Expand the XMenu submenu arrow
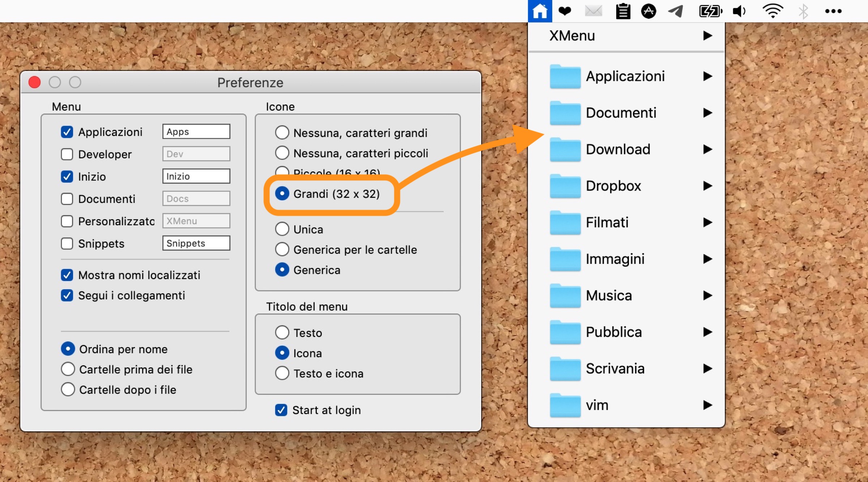Viewport: 868px width, 482px height. (x=707, y=35)
